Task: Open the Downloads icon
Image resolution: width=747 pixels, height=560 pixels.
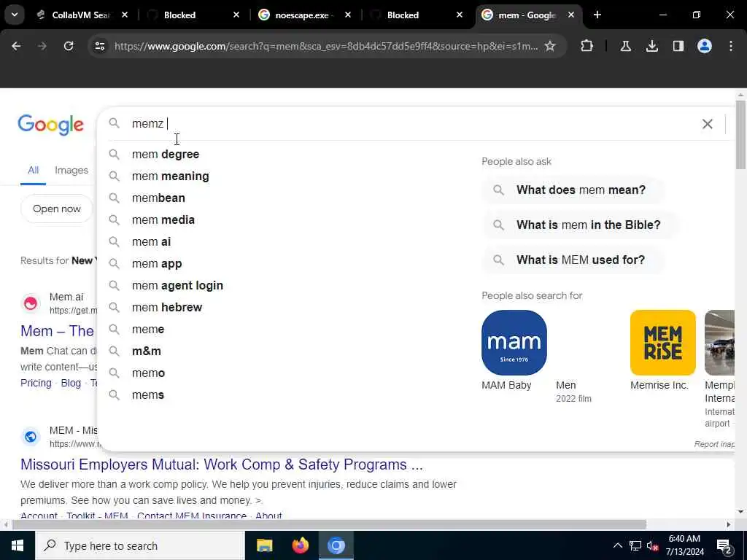Action: pyautogui.click(x=651, y=46)
